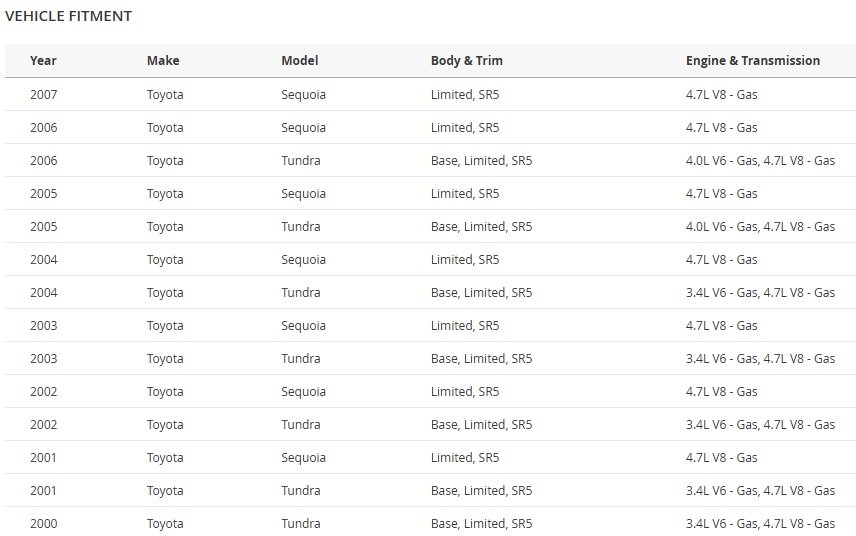Click 4.7L V8 - Gas in 2007 row
856x536 pixels.
(722, 94)
